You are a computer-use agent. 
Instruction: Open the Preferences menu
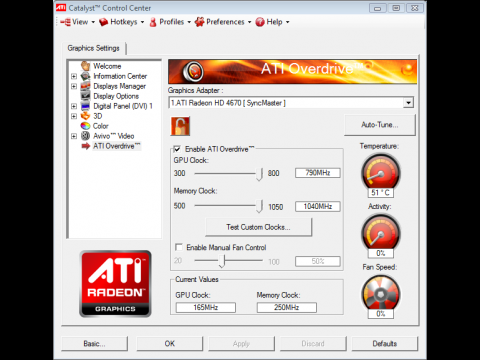(x=223, y=22)
